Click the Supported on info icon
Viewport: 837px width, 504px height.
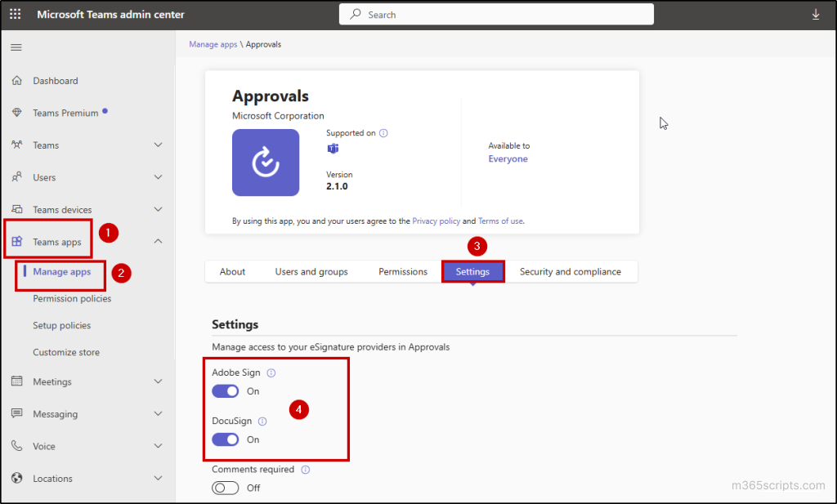pos(383,133)
